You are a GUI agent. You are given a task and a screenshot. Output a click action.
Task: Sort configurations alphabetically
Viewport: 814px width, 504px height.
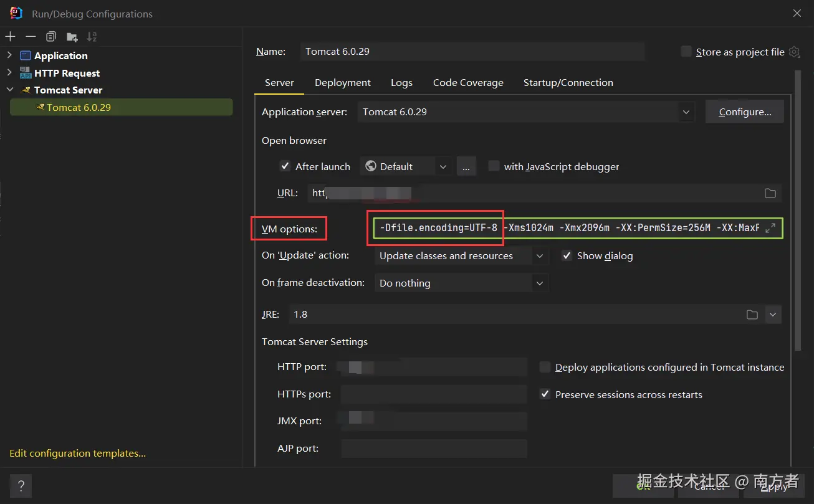[92, 37]
